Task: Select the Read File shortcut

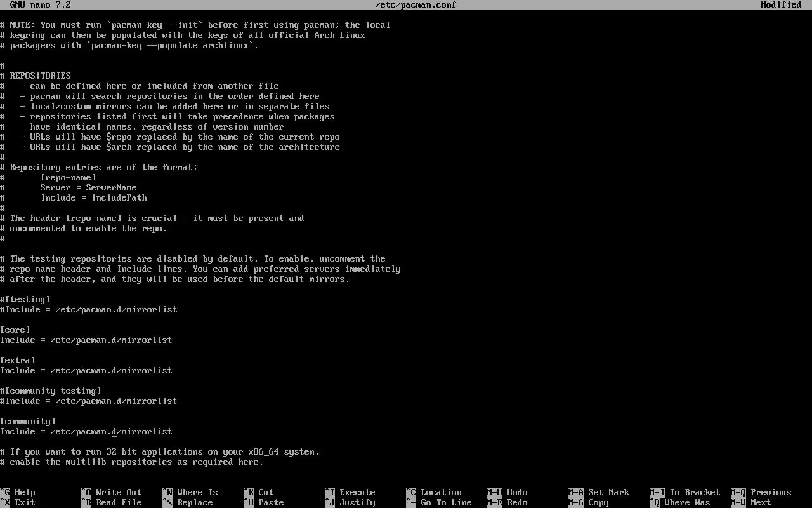Action: (x=111, y=502)
